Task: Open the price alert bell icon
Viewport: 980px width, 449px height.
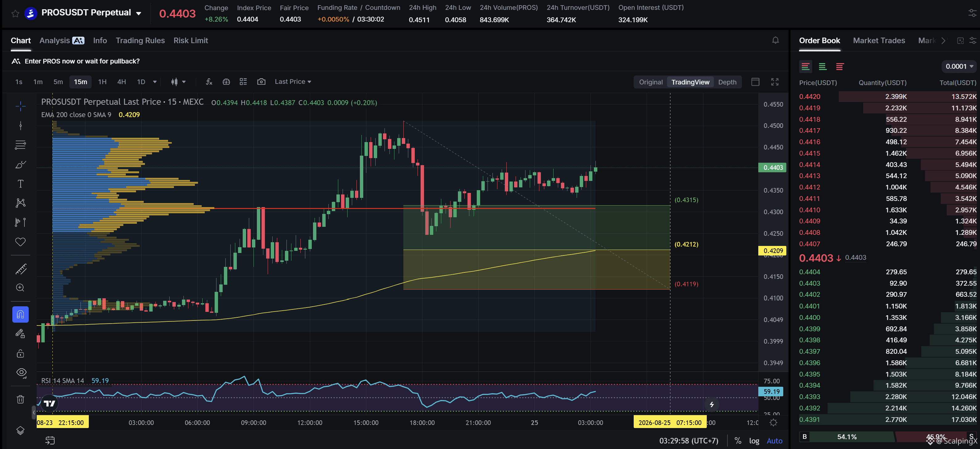Action: coord(775,40)
